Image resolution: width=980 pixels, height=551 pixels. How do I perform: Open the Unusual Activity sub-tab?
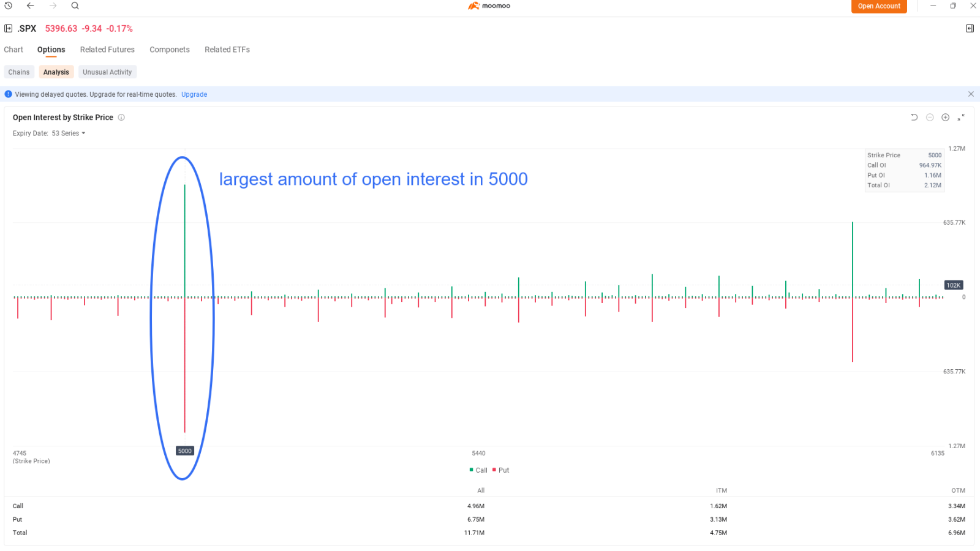(107, 72)
